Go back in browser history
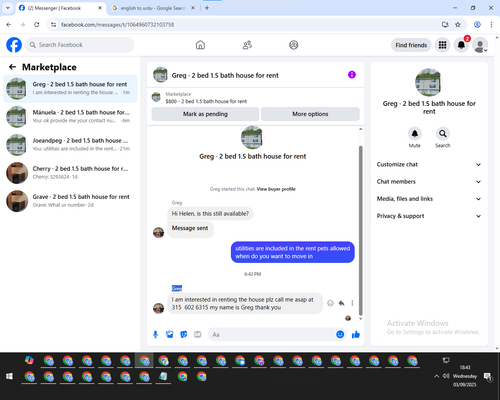This screenshot has width=500, height=400. 9,24
